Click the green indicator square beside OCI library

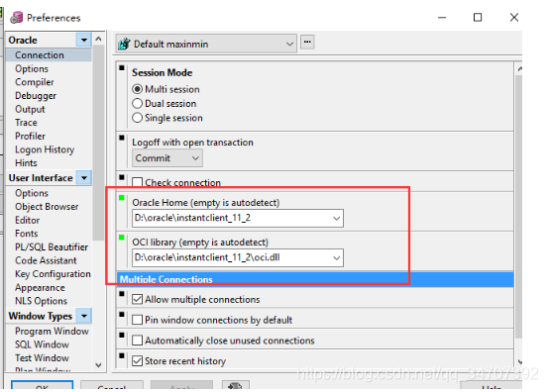coord(122,238)
